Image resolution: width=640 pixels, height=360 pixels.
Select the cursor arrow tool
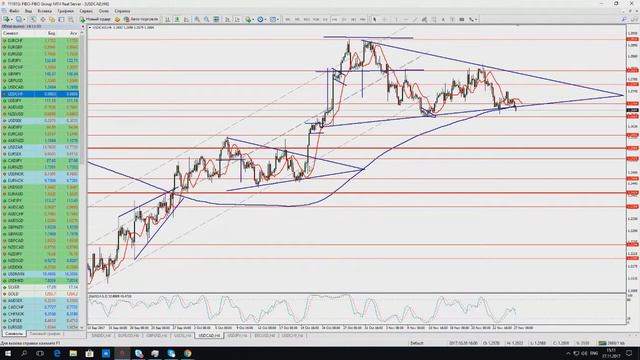(374, 19)
